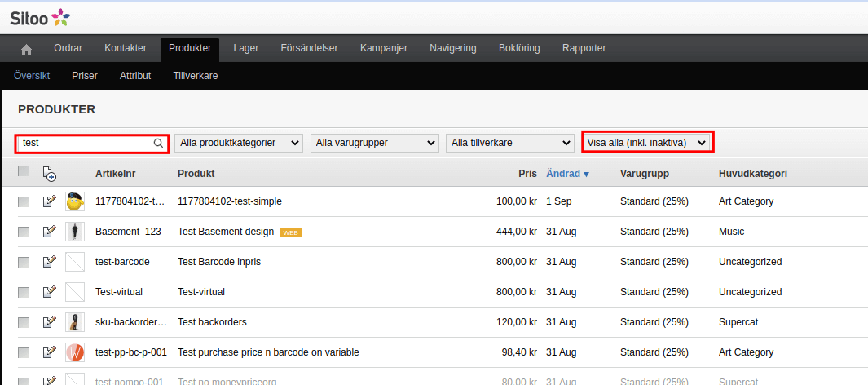Image resolution: width=868 pixels, height=385 pixels.
Task: Open the Alla produktkategorier dropdown
Action: pos(239,143)
